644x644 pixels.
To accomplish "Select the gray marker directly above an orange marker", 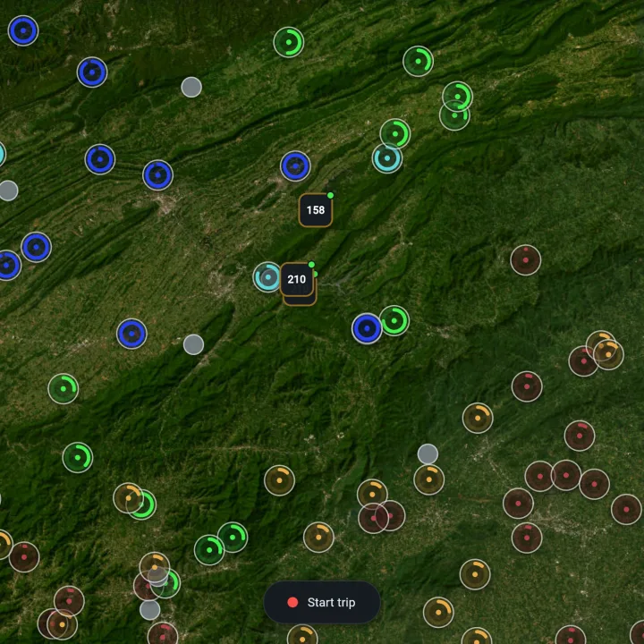I will click(428, 454).
